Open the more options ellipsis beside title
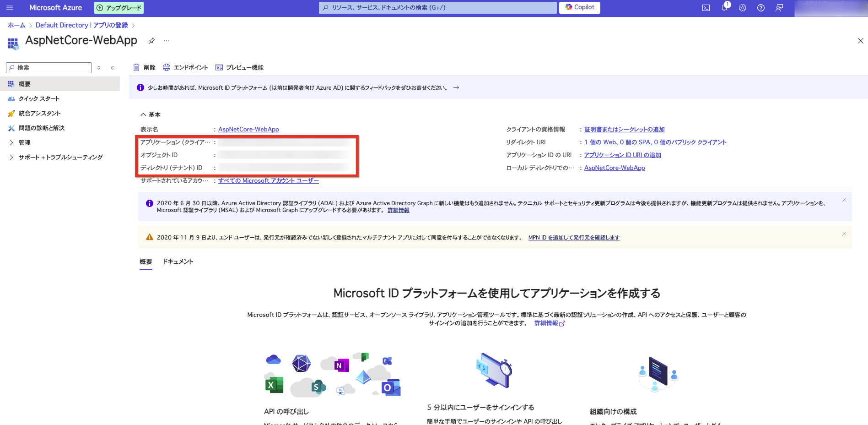 point(167,41)
